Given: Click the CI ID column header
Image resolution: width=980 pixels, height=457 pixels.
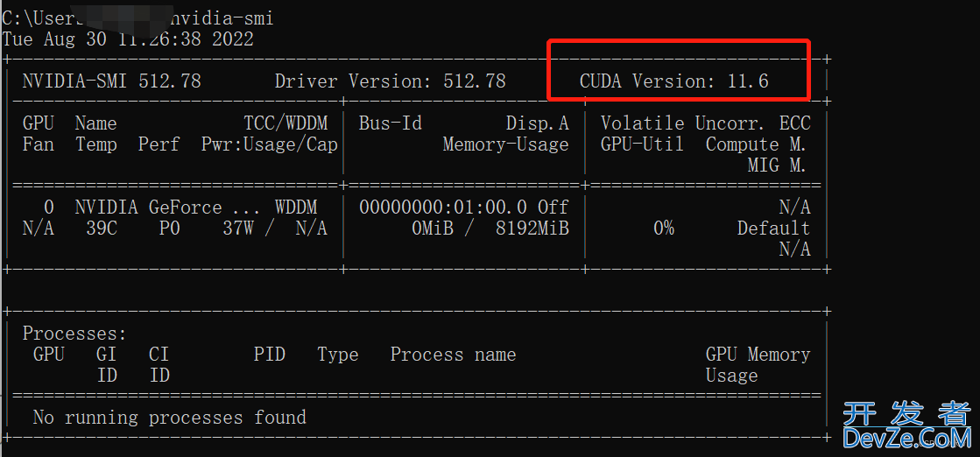Looking at the screenshot, I should click(159, 365).
